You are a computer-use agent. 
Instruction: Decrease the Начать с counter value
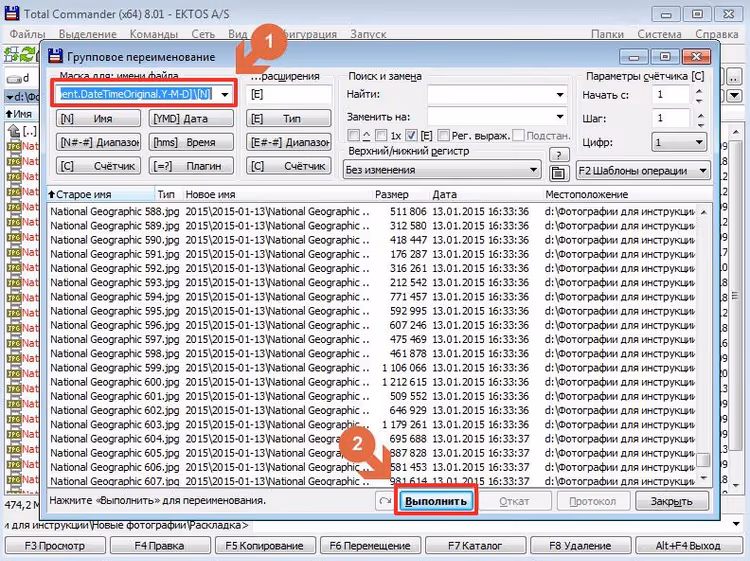(x=699, y=100)
